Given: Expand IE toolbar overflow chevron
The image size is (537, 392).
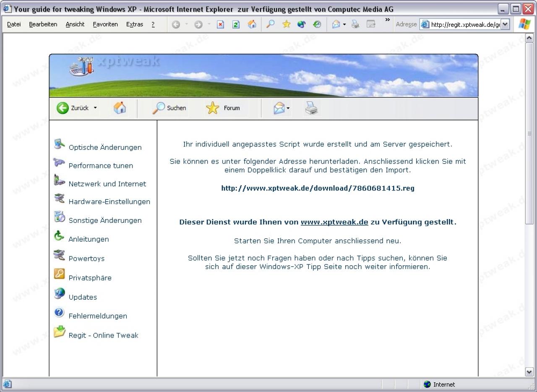Looking at the screenshot, I should [387, 20].
